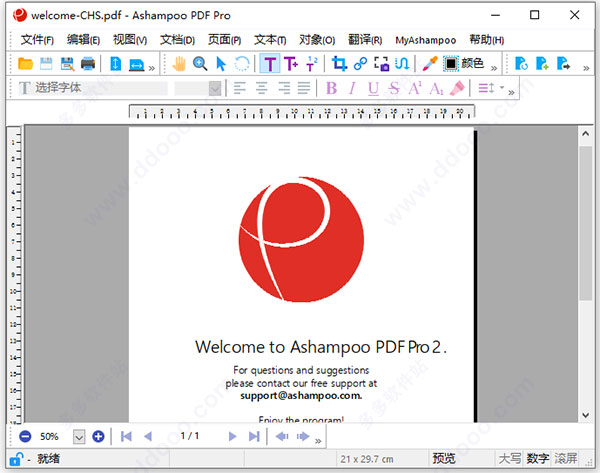Open the 文本(T) menu
Viewport: 600px width, 473px height.
click(x=270, y=39)
